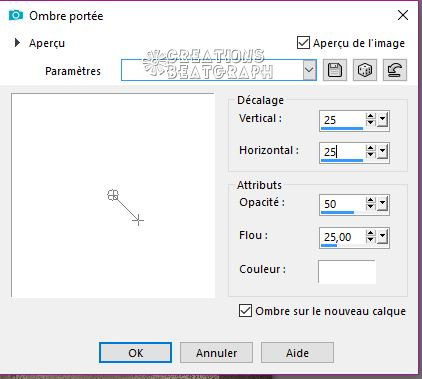Click the shadow offset crosshair handle

138,220
